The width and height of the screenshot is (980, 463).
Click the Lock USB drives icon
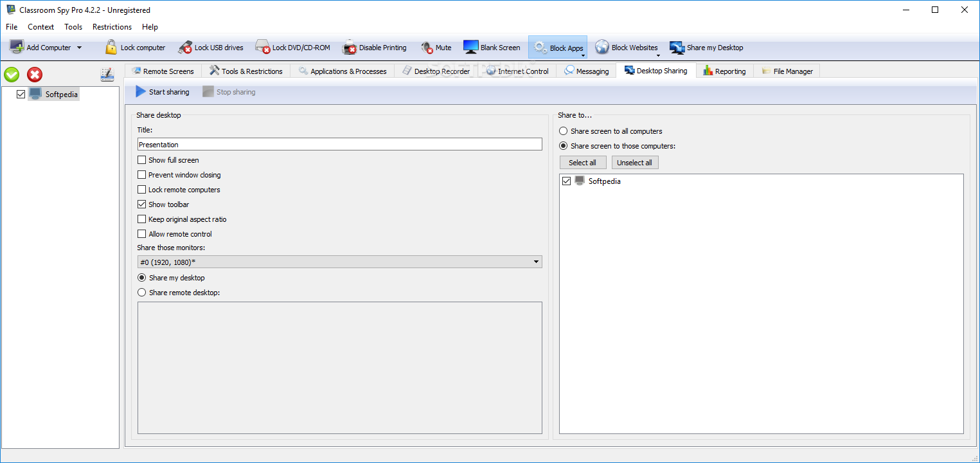tap(185, 47)
